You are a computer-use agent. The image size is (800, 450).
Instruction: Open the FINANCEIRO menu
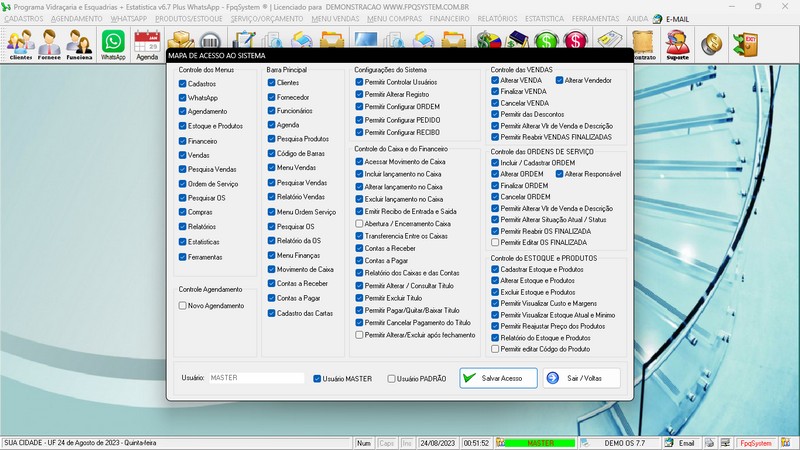pos(449,18)
